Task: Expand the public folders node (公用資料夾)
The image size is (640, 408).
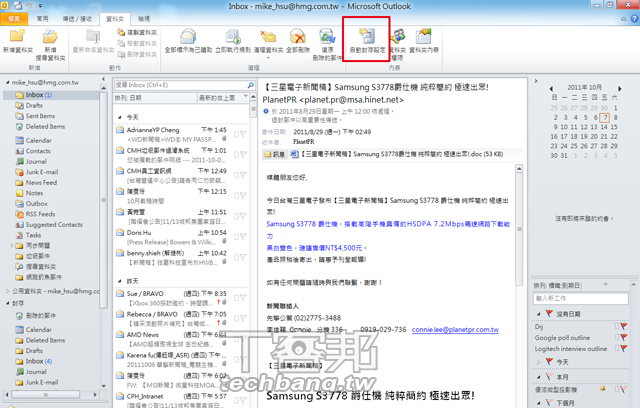Action: [7, 291]
